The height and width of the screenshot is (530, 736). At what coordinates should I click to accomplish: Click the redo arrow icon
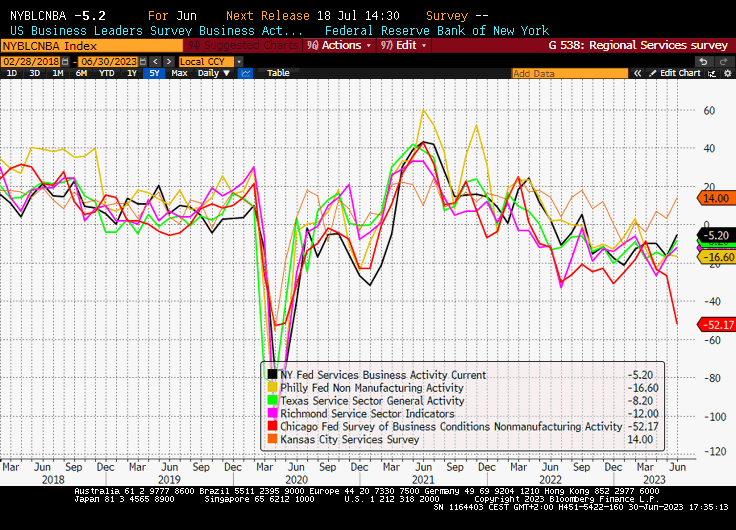pyautogui.click(x=723, y=61)
